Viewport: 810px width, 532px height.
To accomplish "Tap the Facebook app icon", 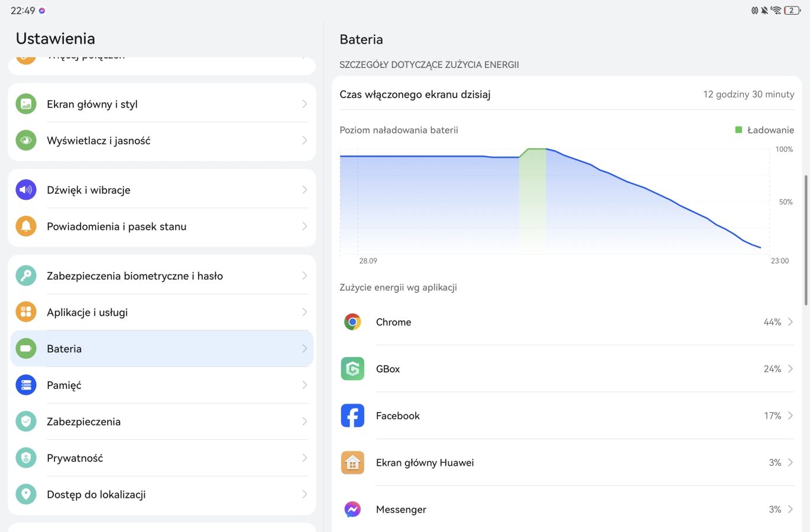I will tap(352, 416).
